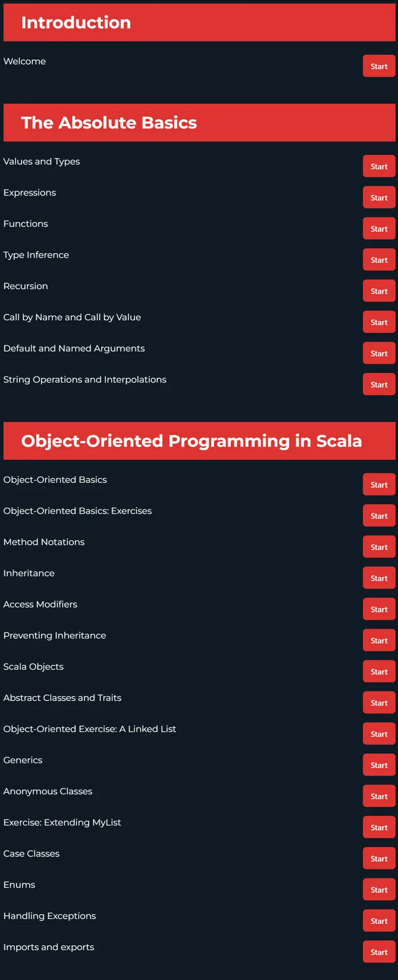Viewport: 398px width, 980px height.
Task: Begin the Scala Objects lesson
Action: pos(379,673)
